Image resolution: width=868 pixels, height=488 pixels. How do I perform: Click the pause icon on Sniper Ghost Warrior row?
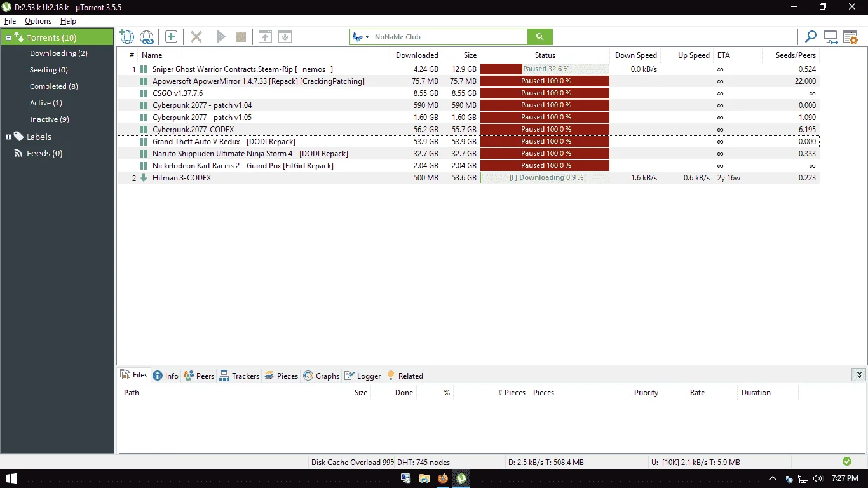[x=144, y=69]
